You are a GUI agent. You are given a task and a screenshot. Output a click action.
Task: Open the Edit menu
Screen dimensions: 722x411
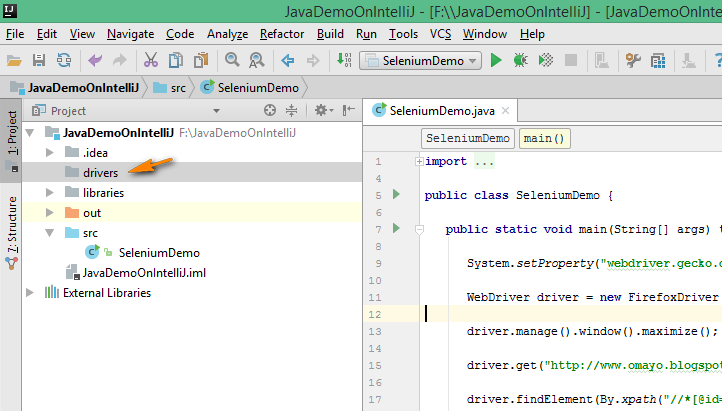tap(47, 34)
